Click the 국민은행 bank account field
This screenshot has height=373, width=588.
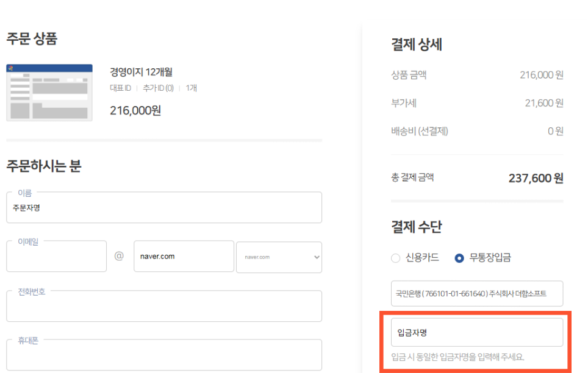(x=476, y=294)
